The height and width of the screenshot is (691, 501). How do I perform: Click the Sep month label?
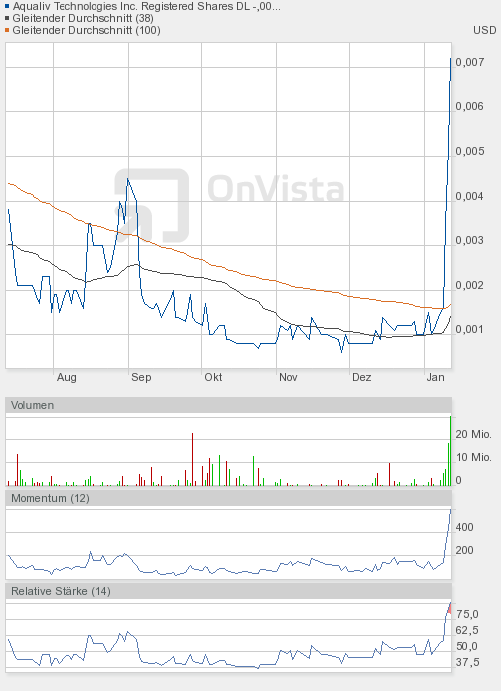point(141,377)
